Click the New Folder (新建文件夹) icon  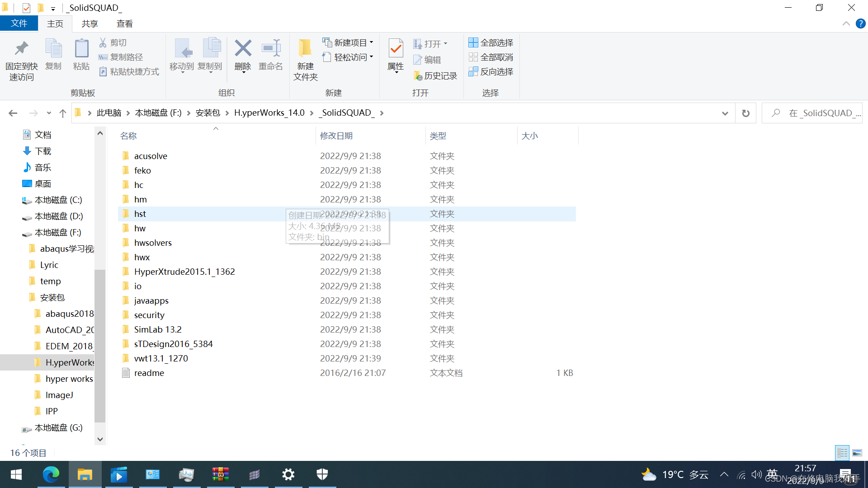coord(305,49)
